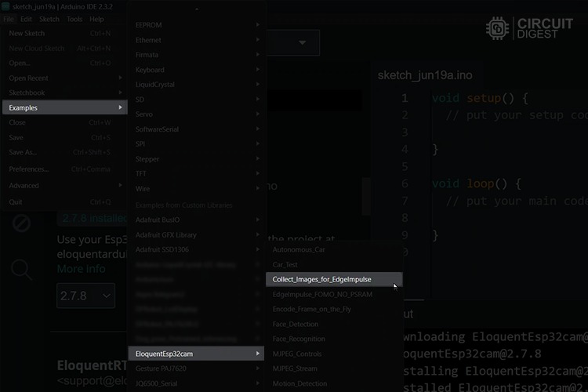This screenshot has width=588, height=392.
Task: Choose Save from the File menu
Action: (x=64, y=138)
